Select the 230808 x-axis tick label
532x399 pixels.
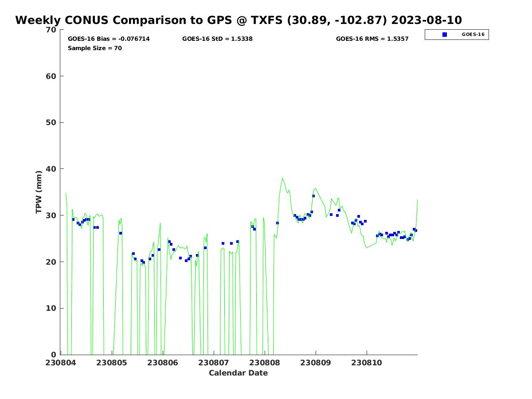point(265,363)
